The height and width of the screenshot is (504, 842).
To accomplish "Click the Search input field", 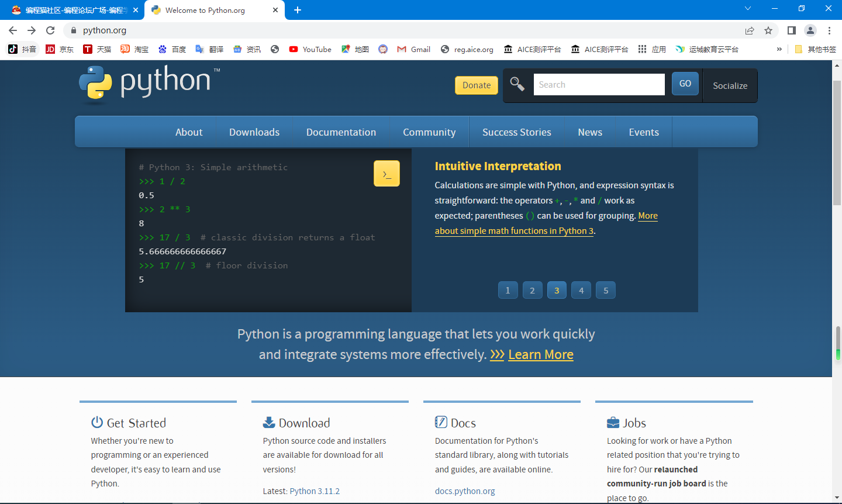I will click(599, 84).
